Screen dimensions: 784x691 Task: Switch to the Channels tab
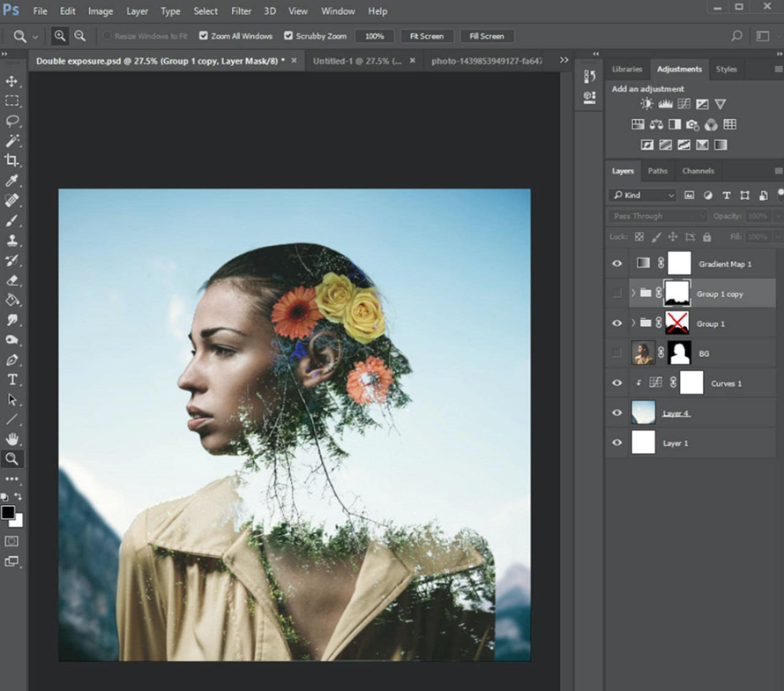tap(698, 171)
